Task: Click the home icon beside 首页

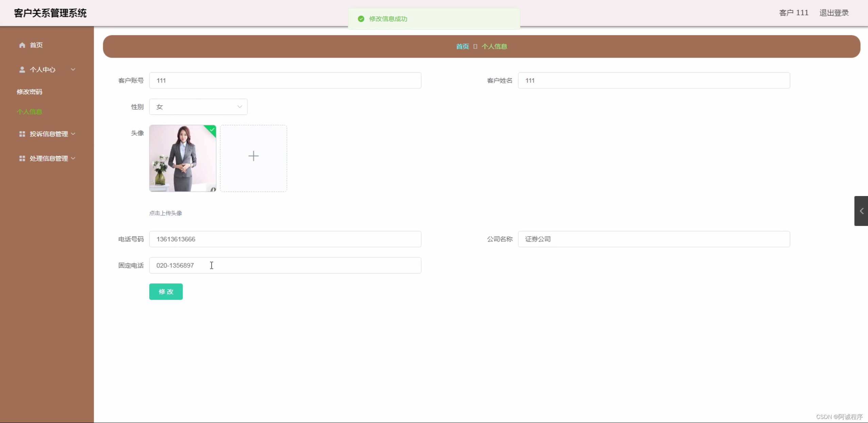Action: pyautogui.click(x=22, y=45)
